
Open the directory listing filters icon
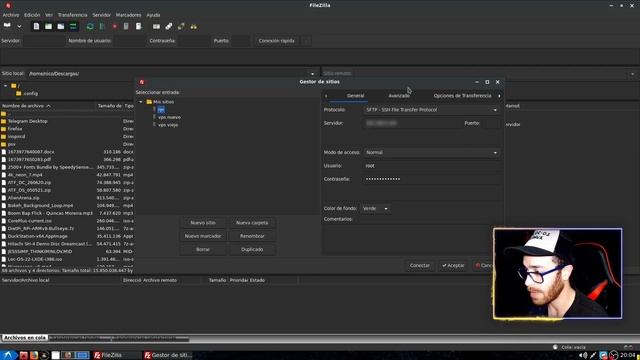[x=156, y=27]
